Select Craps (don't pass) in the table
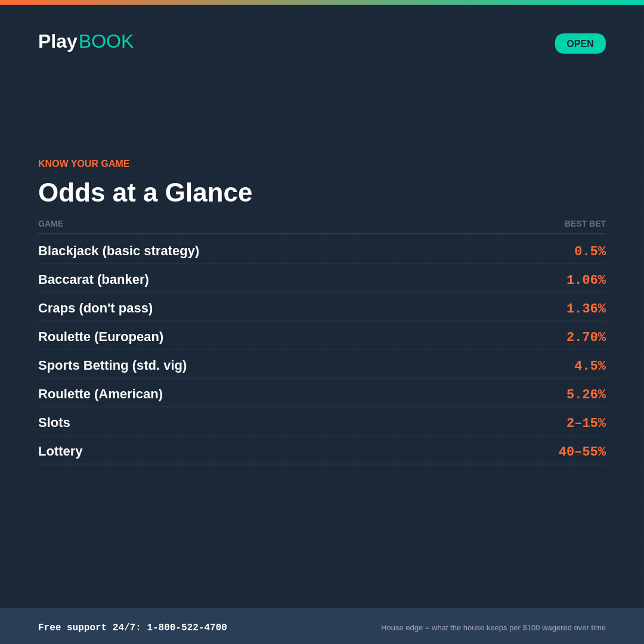The width and height of the screenshot is (644, 644). tap(95, 308)
